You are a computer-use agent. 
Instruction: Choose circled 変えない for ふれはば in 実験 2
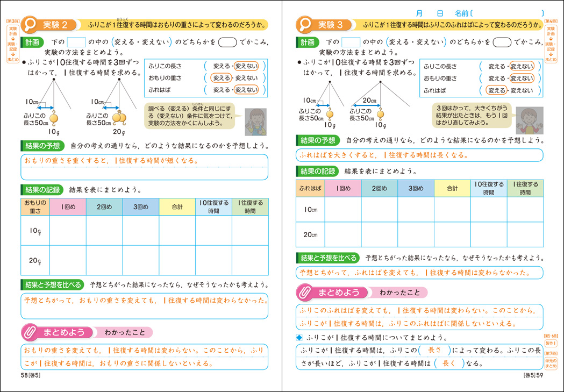(x=246, y=90)
